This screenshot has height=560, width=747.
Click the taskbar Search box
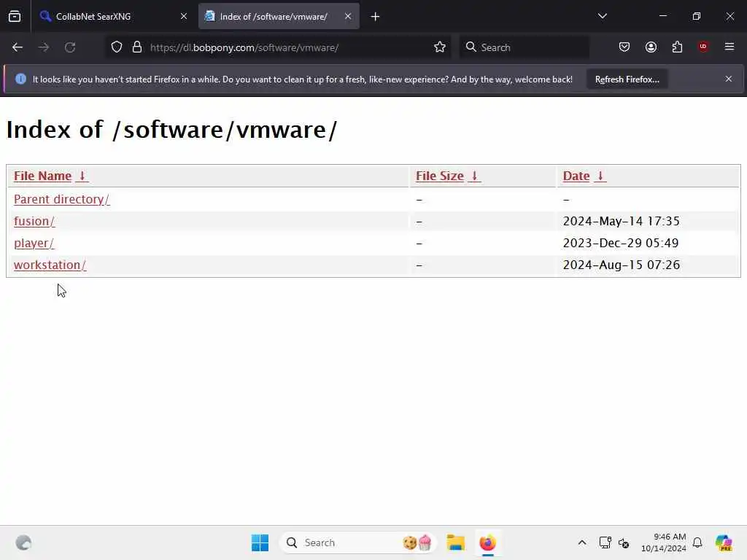[x=358, y=542]
